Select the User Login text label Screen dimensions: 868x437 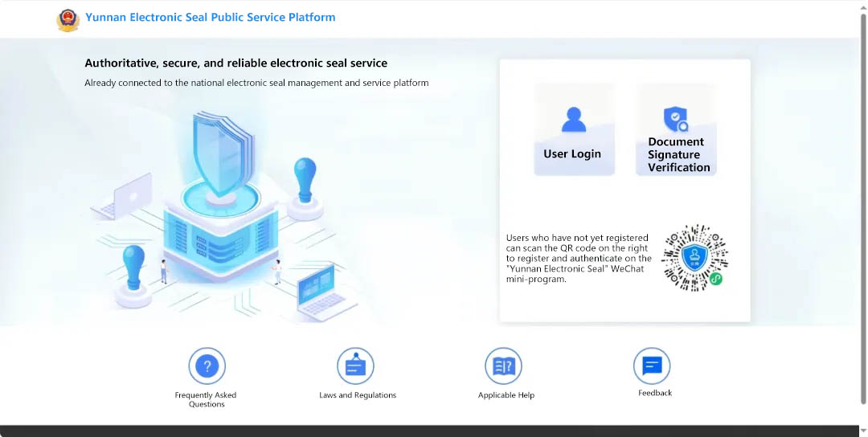point(572,153)
